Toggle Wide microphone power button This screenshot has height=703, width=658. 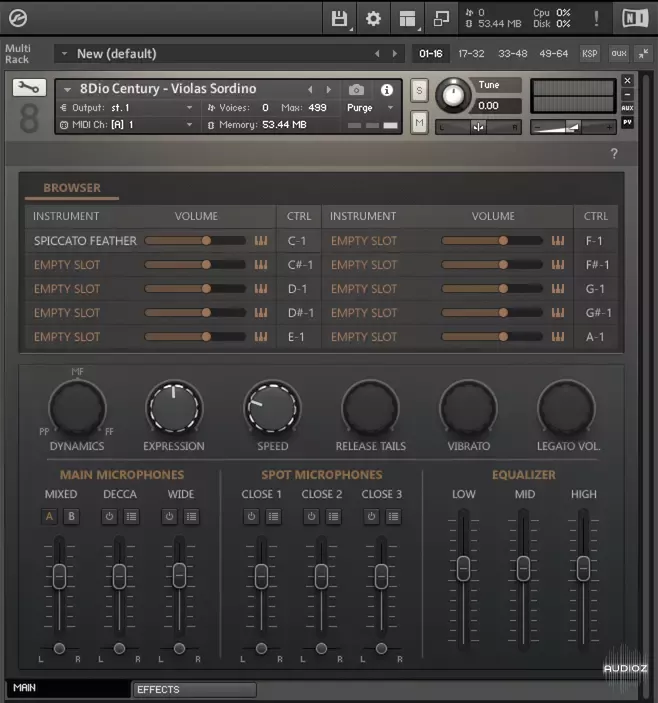click(169, 516)
